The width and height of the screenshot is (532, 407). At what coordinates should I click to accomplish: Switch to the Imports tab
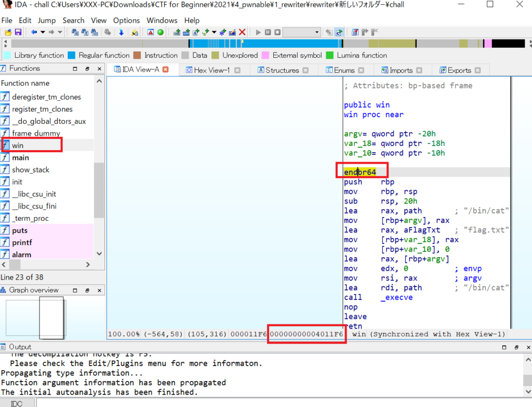pyautogui.click(x=401, y=70)
